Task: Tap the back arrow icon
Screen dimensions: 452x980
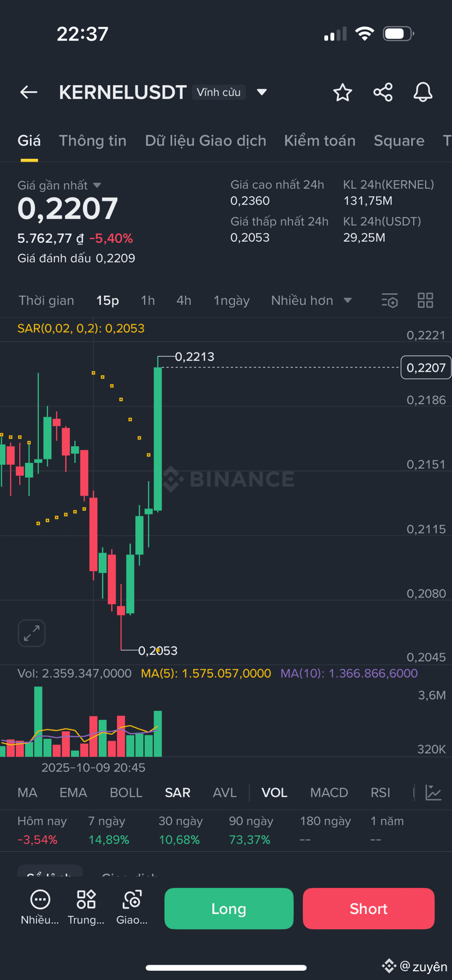Action: 29,92
